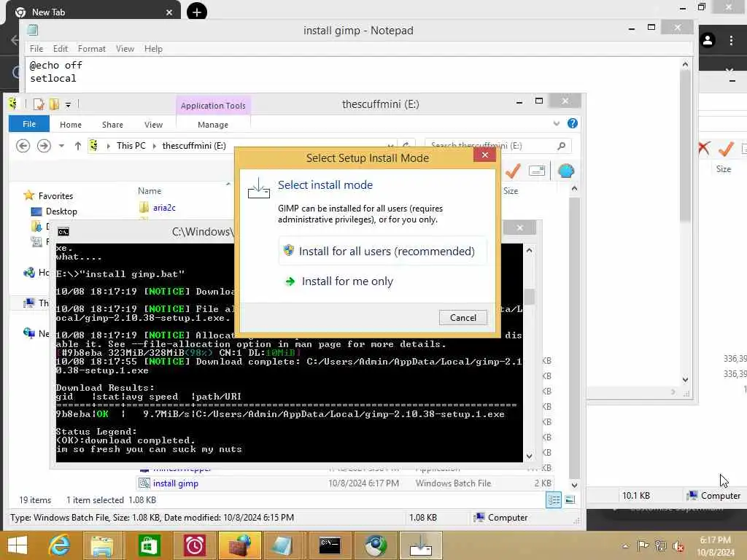The width and height of the screenshot is (747, 560).
Task: Open the Home ribbon tab in Explorer
Action: point(71,124)
